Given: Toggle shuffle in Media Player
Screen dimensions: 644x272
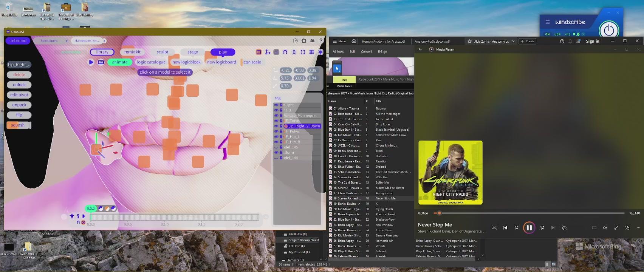Looking at the screenshot, I should tap(494, 228).
